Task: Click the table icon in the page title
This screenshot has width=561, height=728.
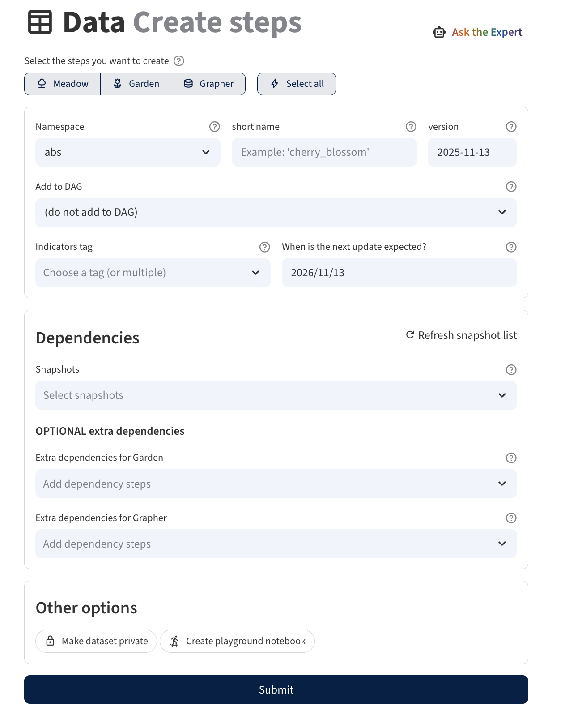Action: click(x=40, y=22)
